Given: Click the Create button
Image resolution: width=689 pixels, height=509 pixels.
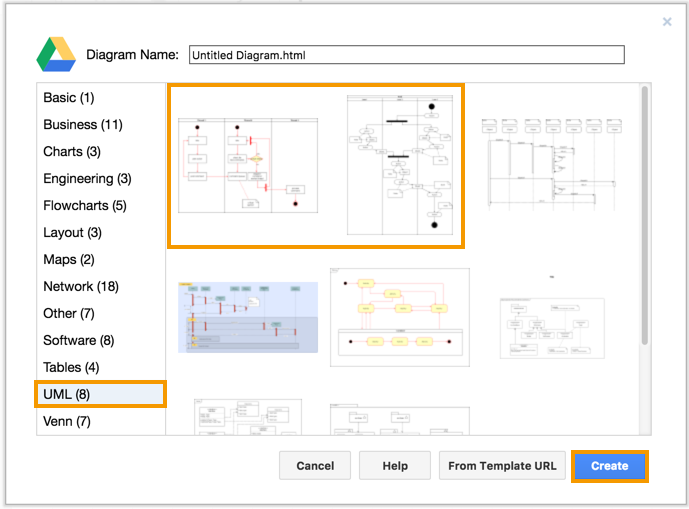Looking at the screenshot, I should (609, 466).
